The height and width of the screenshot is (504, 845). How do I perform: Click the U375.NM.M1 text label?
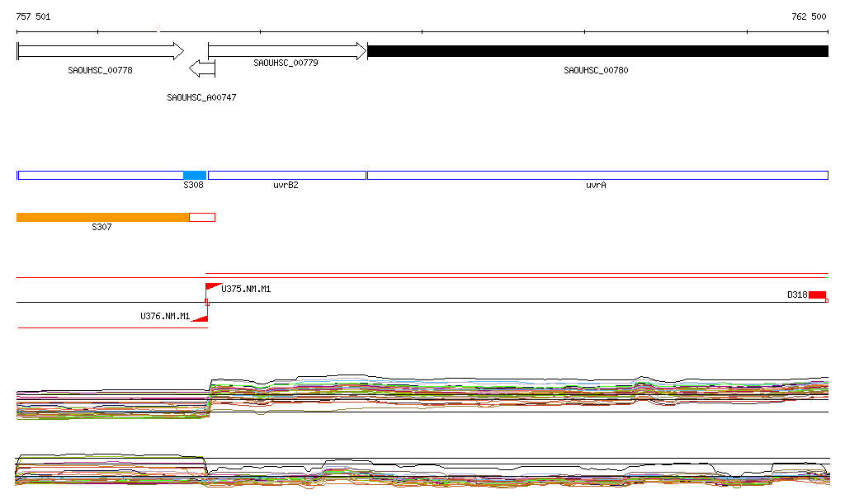coord(246,290)
